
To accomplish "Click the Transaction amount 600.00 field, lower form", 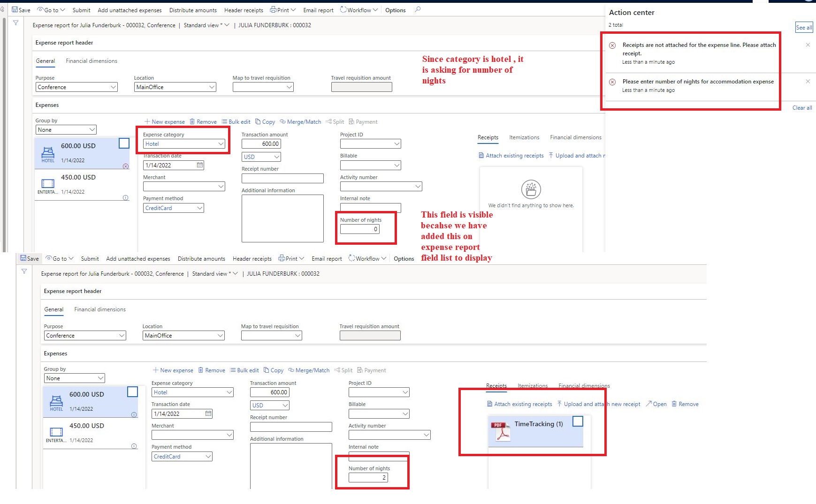I will coord(270,392).
